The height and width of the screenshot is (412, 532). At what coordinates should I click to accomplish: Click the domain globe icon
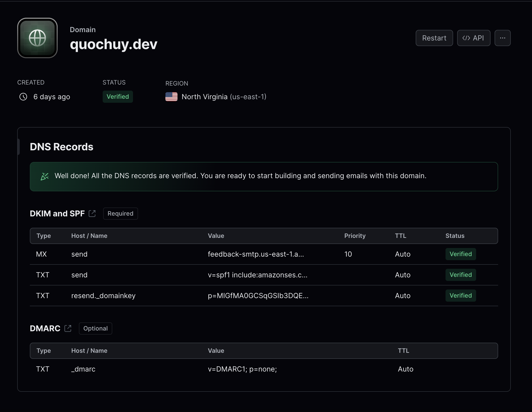pos(37,38)
